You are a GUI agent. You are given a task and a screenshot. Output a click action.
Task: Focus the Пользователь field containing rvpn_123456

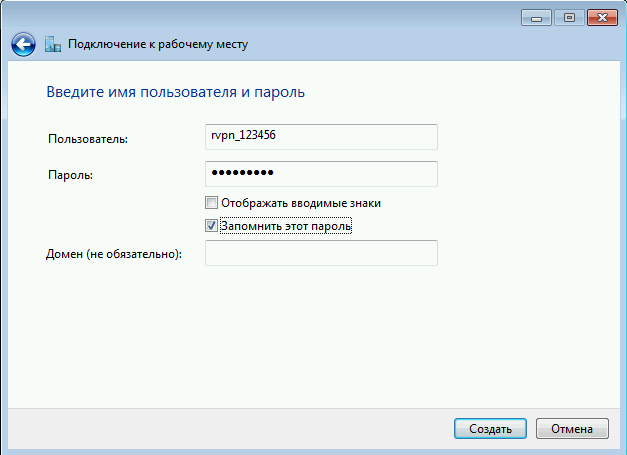(x=321, y=137)
